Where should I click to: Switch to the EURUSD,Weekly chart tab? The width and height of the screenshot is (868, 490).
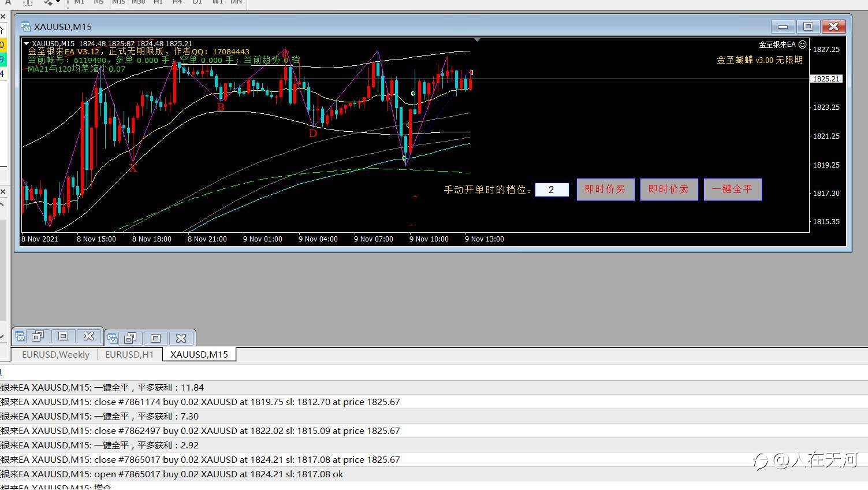coord(55,354)
